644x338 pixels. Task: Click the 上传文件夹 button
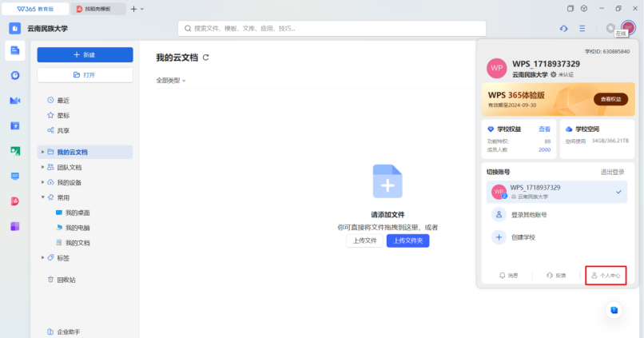coord(407,241)
